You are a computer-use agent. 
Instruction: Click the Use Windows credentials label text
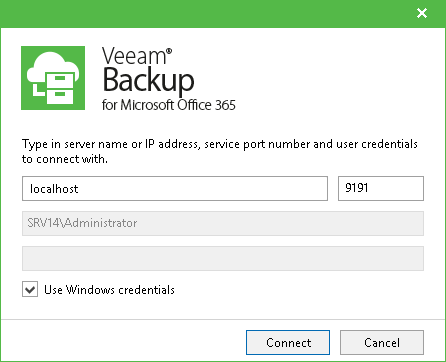tap(110, 290)
